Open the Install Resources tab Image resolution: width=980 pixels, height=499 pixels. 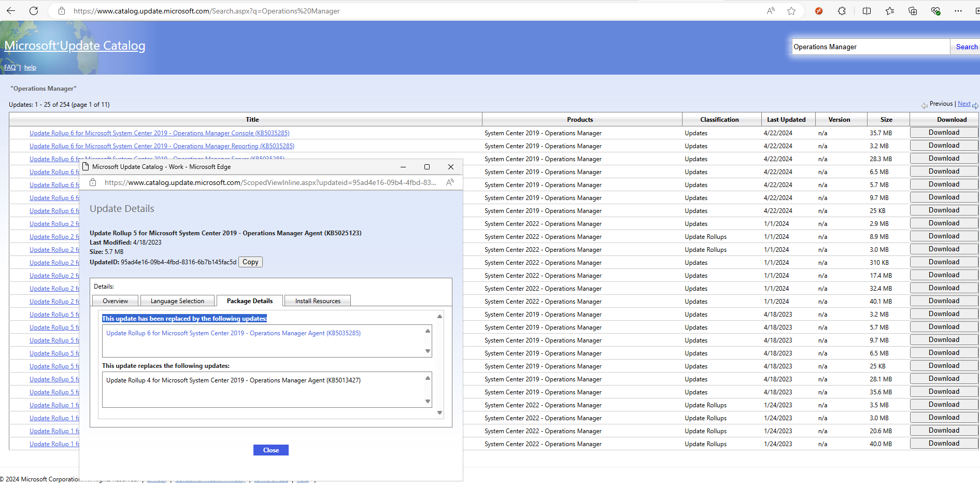tap(318, 301)
